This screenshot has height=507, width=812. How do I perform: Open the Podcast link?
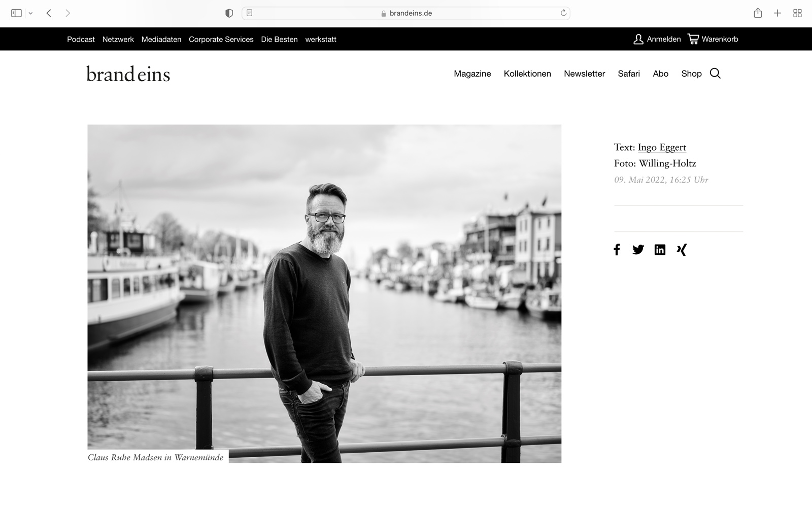pos(81,39)
